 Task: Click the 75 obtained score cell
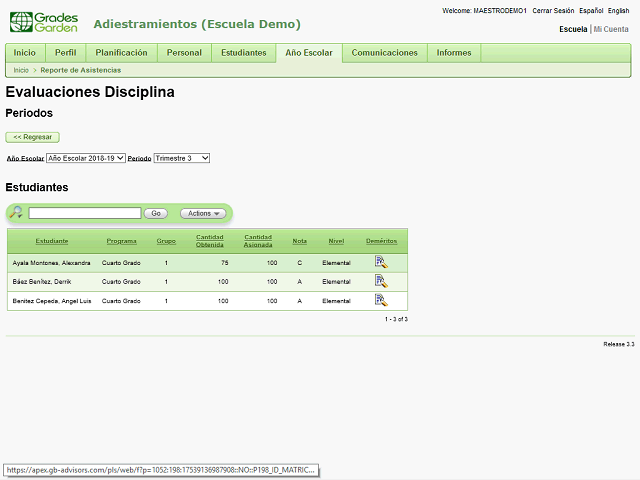225,263
